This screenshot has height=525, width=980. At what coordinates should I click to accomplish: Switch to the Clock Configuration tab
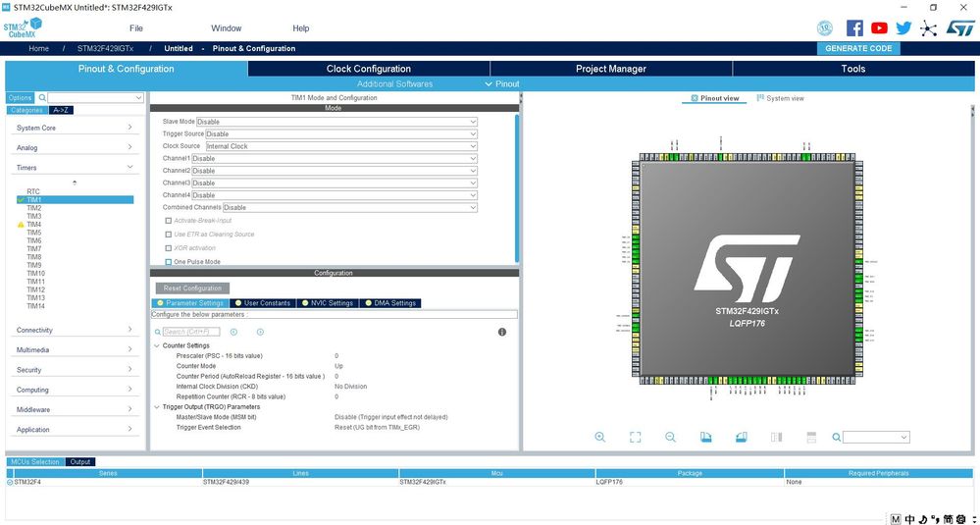[369, 69]
